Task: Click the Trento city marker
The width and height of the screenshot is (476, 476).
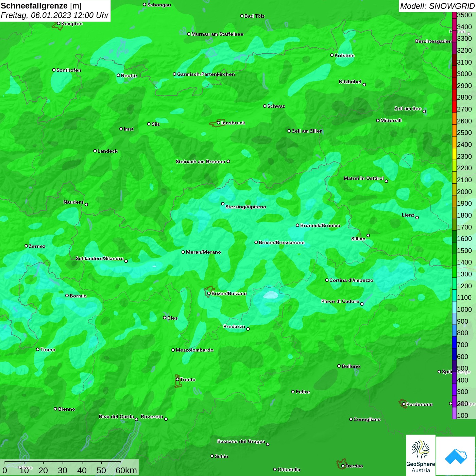Action: [x=177, y=379]
